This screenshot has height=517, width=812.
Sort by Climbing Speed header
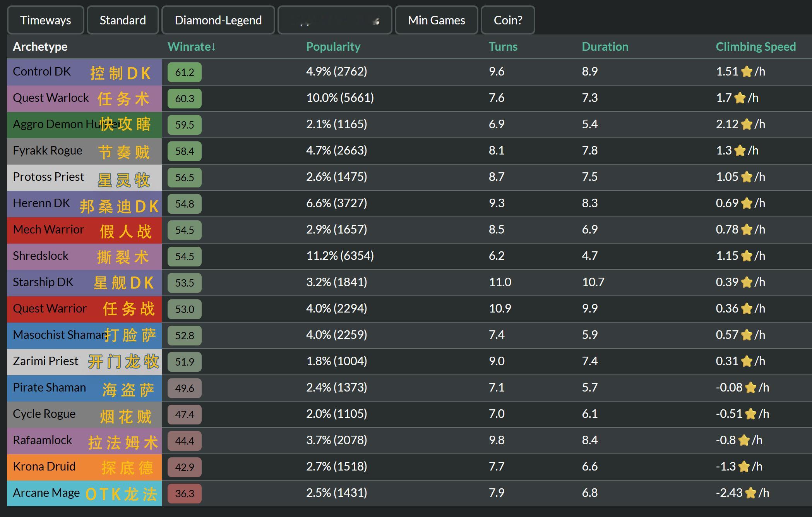[x=755, y=46]
